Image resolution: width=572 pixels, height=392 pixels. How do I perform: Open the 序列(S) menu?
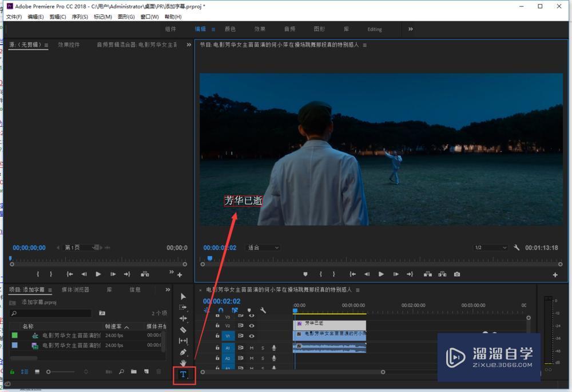pyautogui.click(x=80, y=17)
